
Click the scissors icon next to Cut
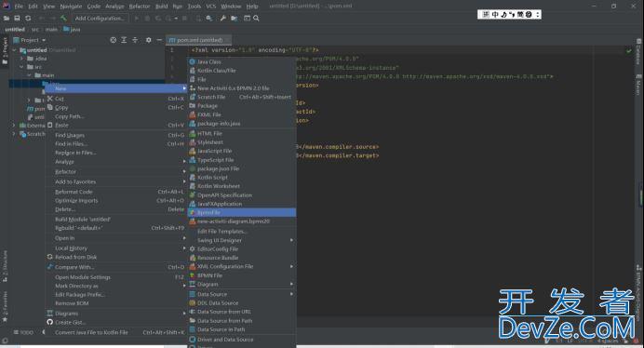click(49, 99)
